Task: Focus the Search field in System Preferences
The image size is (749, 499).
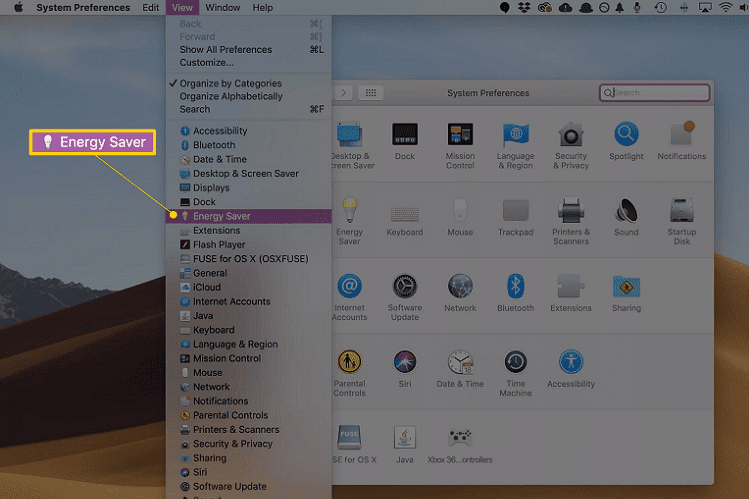Action: [654, 93]
